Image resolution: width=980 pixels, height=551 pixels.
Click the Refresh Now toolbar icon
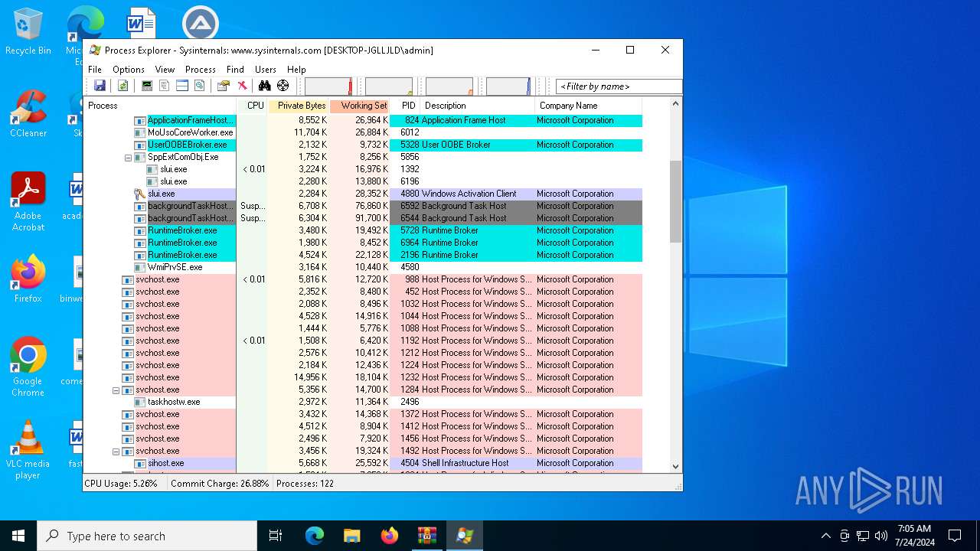click(122, 86)
